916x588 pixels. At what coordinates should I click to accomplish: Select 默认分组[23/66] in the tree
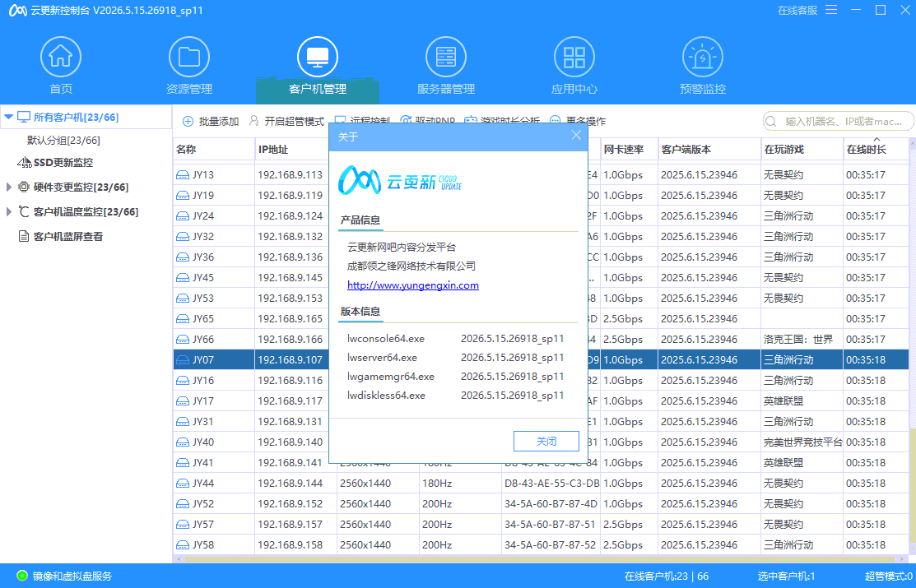(63, 140)
